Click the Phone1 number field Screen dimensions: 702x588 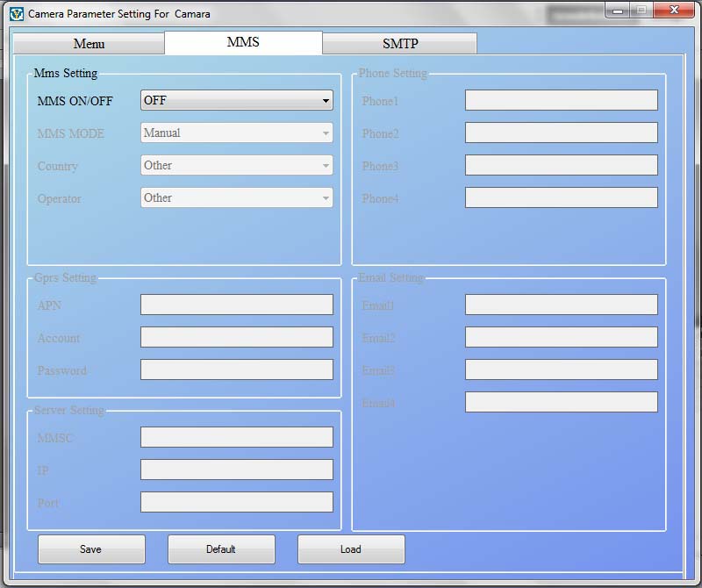pyautogui.click(x=561, y=100)
